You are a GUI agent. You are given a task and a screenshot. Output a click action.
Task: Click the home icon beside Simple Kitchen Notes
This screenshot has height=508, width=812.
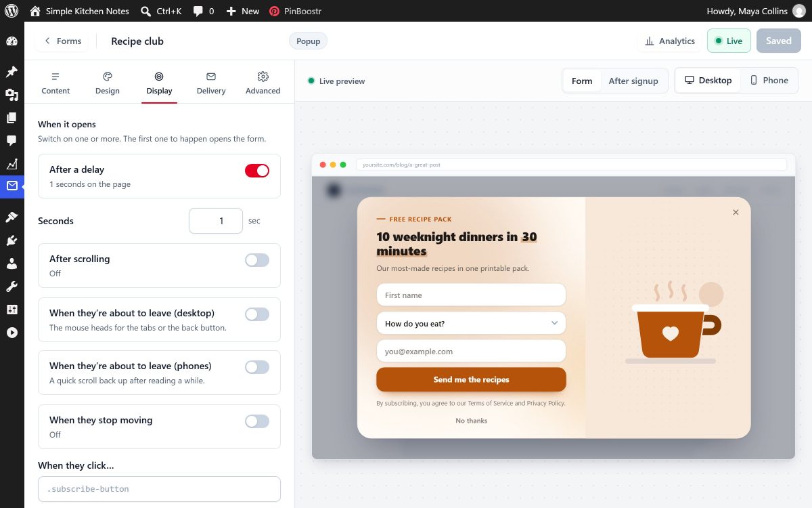35,11
